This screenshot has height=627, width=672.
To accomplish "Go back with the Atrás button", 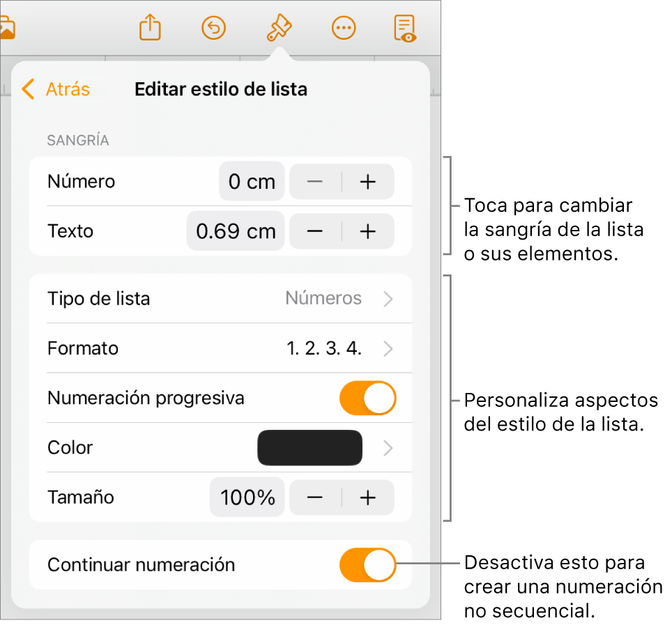I will [56, 89].
